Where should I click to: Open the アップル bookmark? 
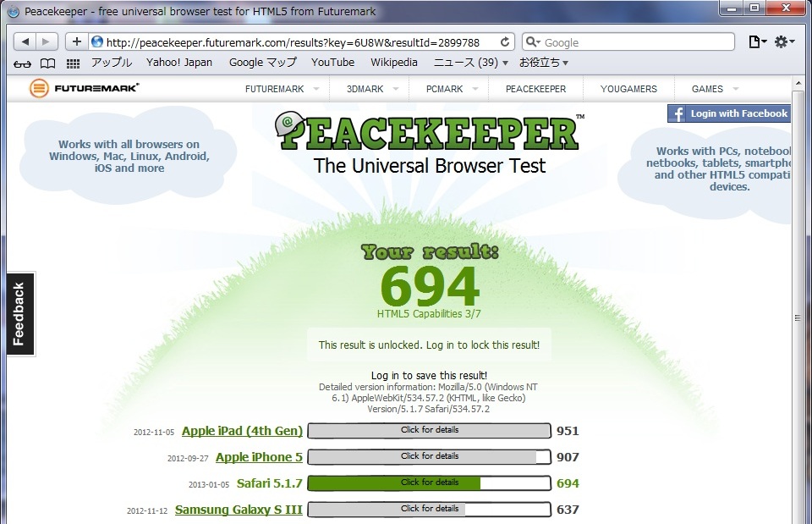(112, 63)
